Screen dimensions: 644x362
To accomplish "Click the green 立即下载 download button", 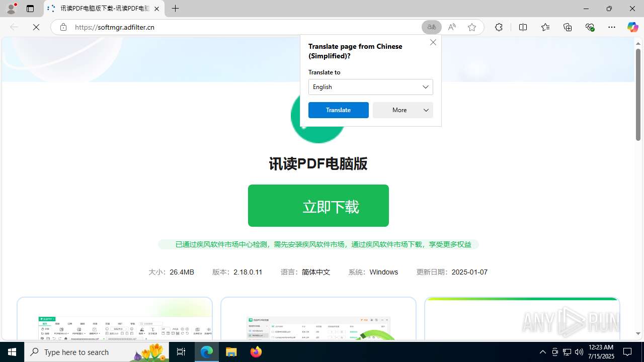I will [x=318, y=206].
